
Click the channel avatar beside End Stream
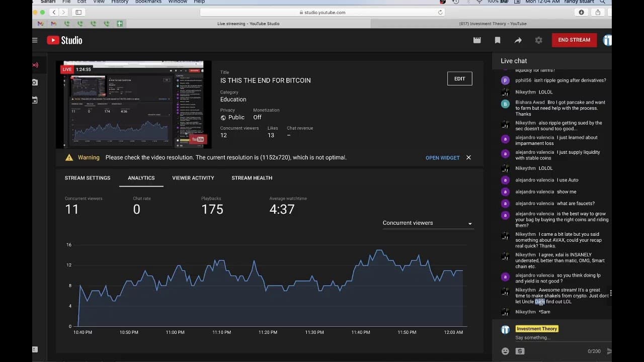point(607,40)
